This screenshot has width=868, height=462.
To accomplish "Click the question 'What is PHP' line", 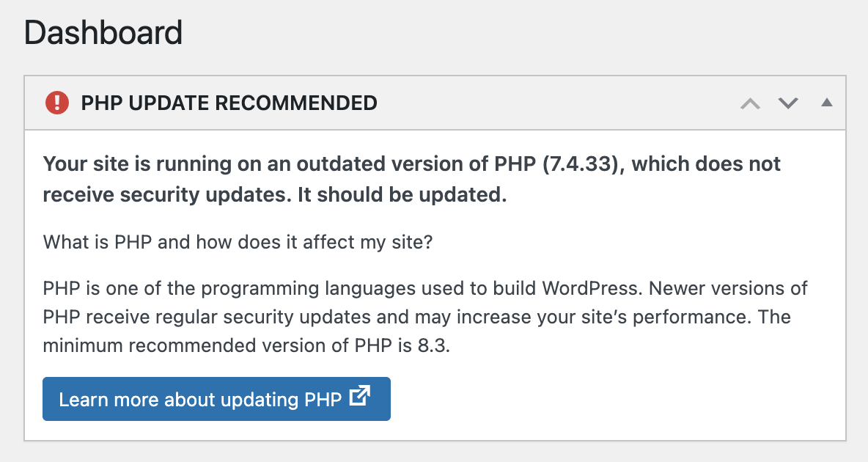I will tap(238, 242).
